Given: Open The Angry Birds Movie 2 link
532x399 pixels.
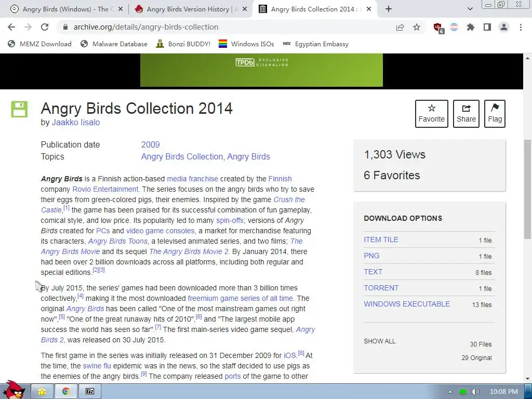Looking at the screenshot, I should [189, 252].
